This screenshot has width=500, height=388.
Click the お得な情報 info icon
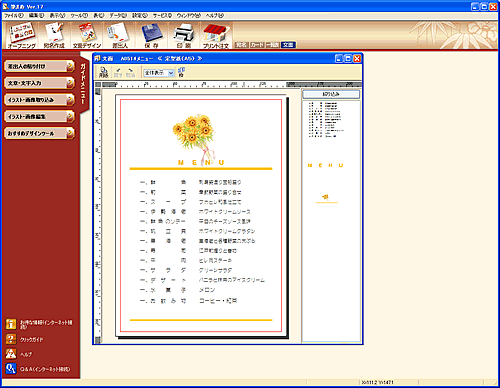pyautogui.click(x=11, y=324)
